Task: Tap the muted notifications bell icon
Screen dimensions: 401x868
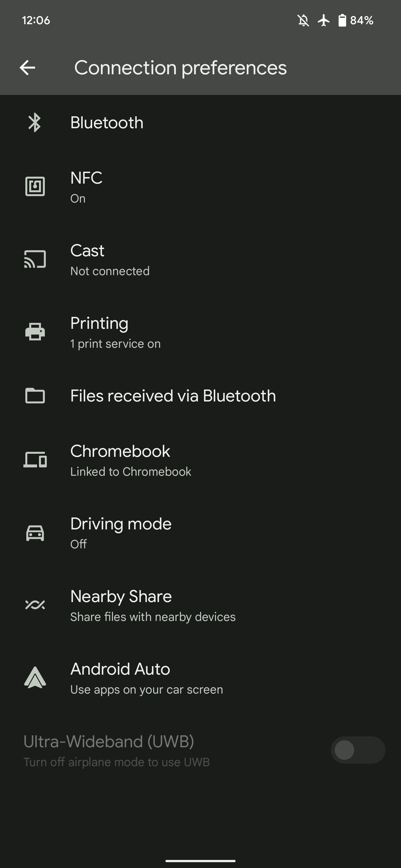Action: 303,21
